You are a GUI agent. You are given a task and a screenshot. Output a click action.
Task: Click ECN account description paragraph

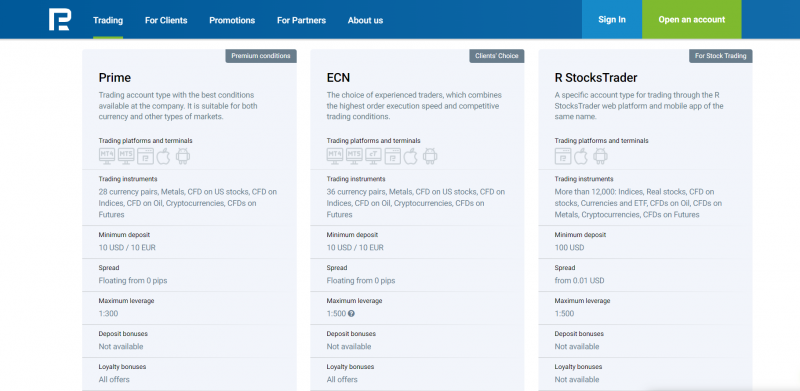click(414, 106)
